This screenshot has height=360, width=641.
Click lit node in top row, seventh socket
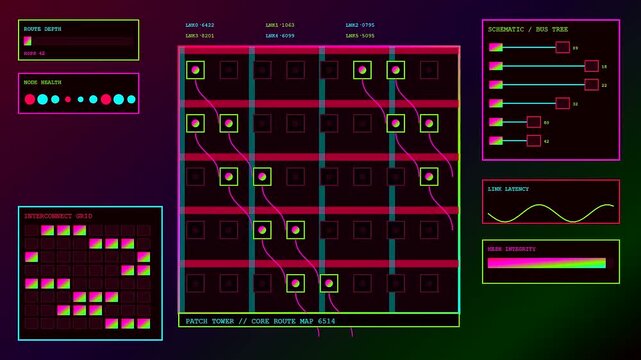[396, 70]
